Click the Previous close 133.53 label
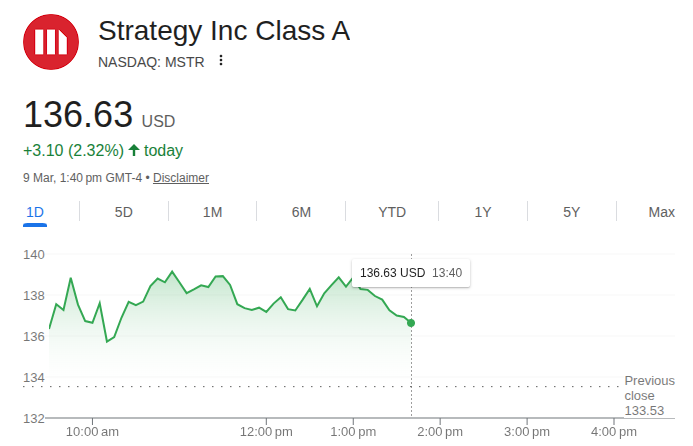 649,396
